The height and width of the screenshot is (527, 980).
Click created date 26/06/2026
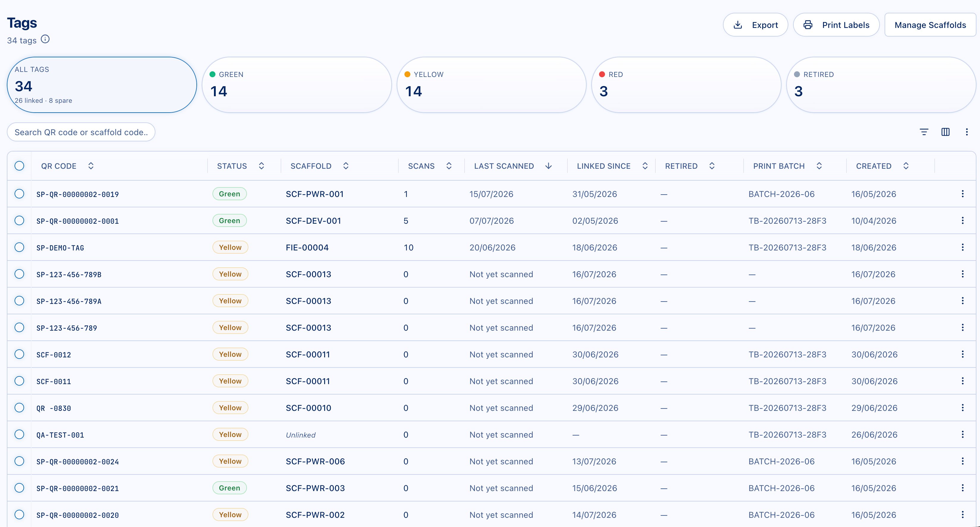click(x=874, y=435)
